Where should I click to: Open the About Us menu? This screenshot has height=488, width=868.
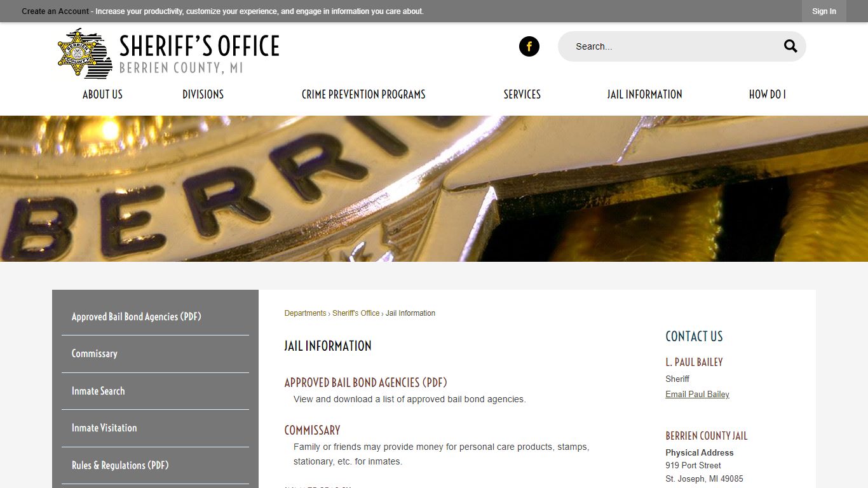102,94
